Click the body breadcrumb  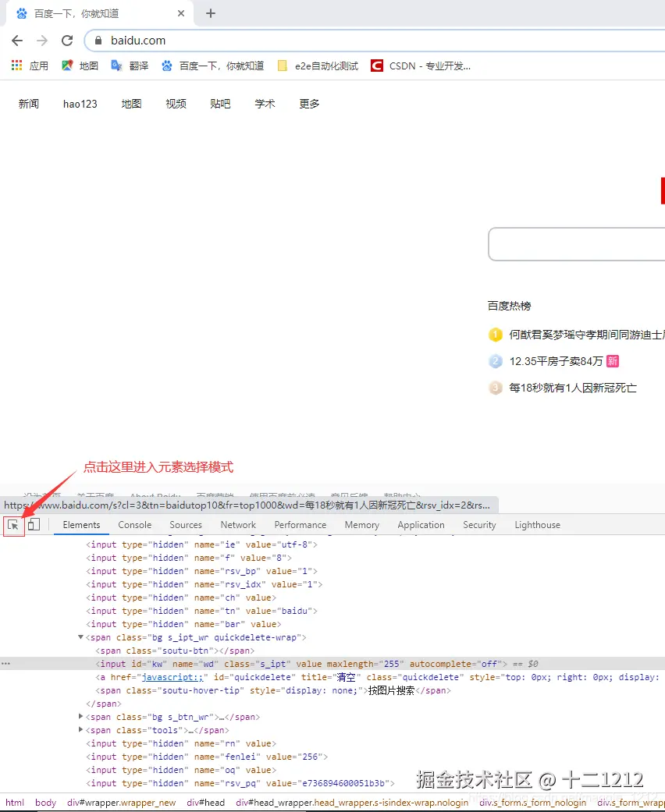[x=45, y=802]
